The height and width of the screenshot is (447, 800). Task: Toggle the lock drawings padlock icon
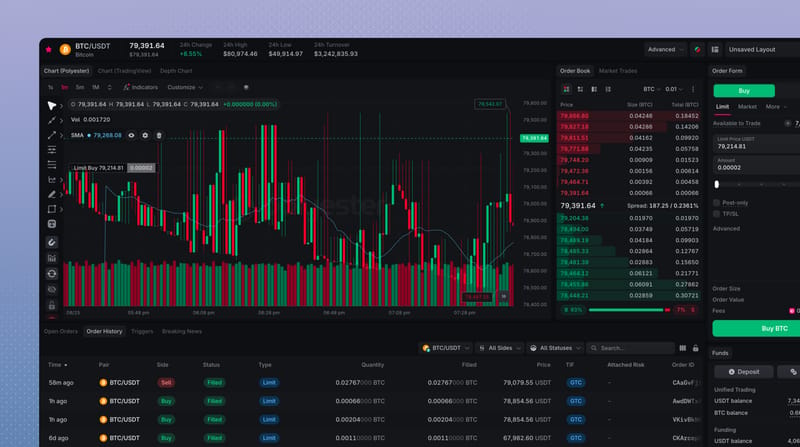(x=52, y=306)
